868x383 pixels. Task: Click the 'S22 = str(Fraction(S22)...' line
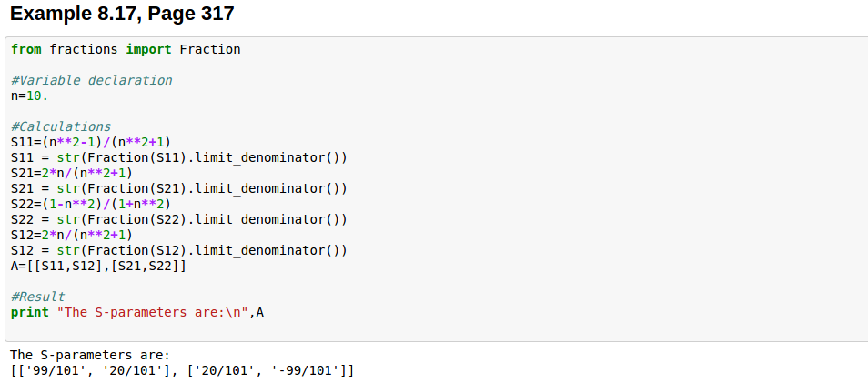click(x=178, y=219)
